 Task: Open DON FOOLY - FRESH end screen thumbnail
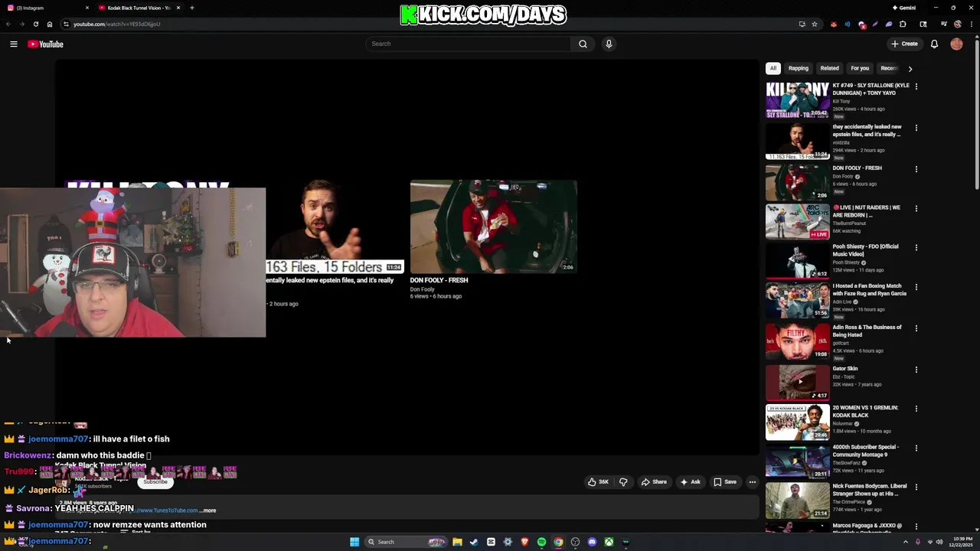pyautogui.click(x=493, y=227)
